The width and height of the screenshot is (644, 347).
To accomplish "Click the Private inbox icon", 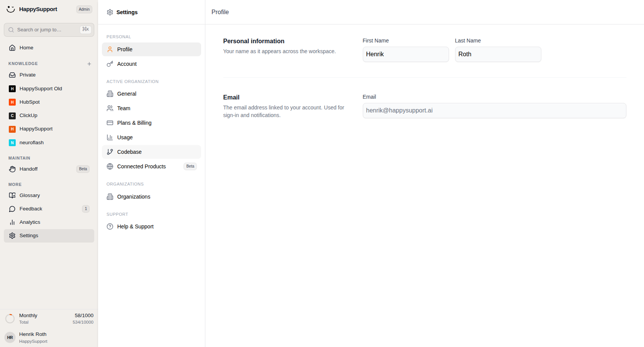I will coord(12,75).
